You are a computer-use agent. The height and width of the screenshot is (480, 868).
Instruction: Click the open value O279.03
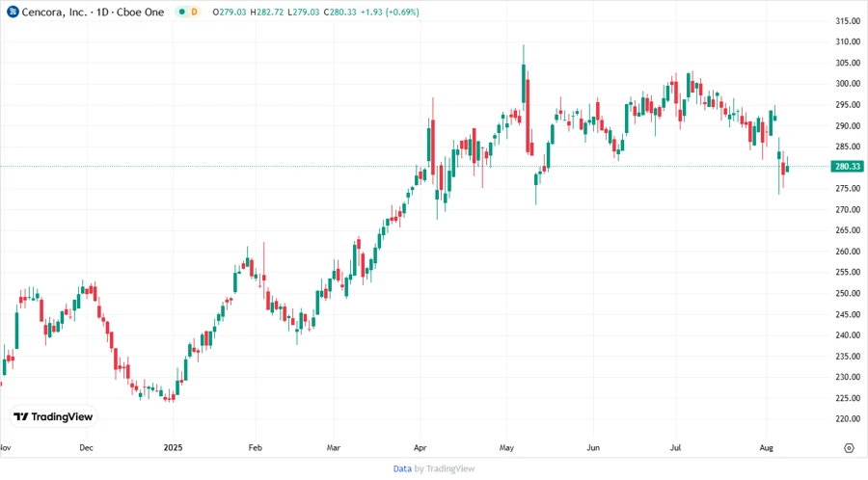click(230, 12)
